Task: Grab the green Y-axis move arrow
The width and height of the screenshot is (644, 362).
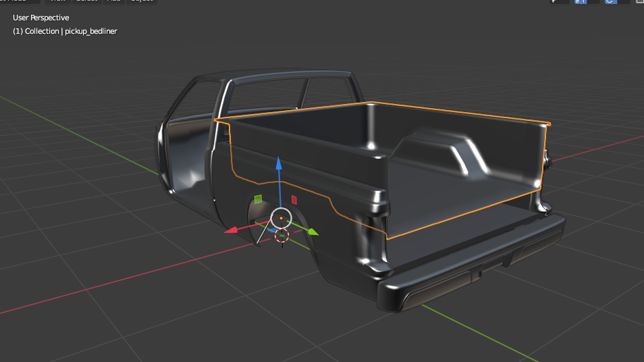Action: [x=312, y=232]
